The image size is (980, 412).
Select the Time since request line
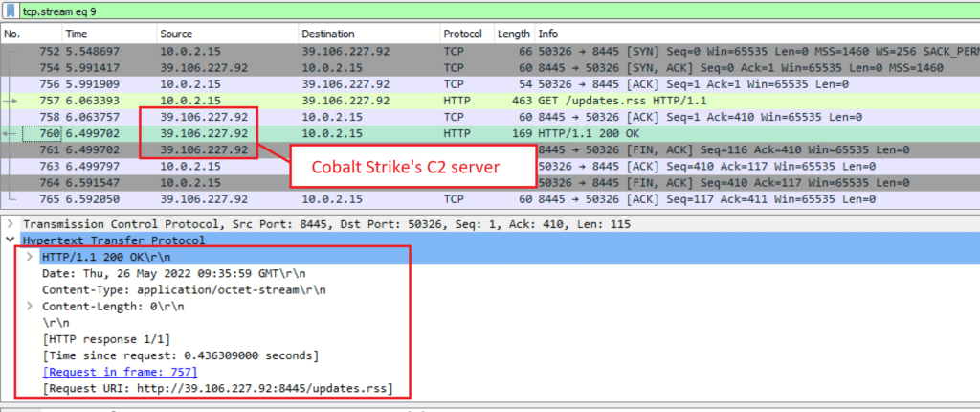pos(181,355)
